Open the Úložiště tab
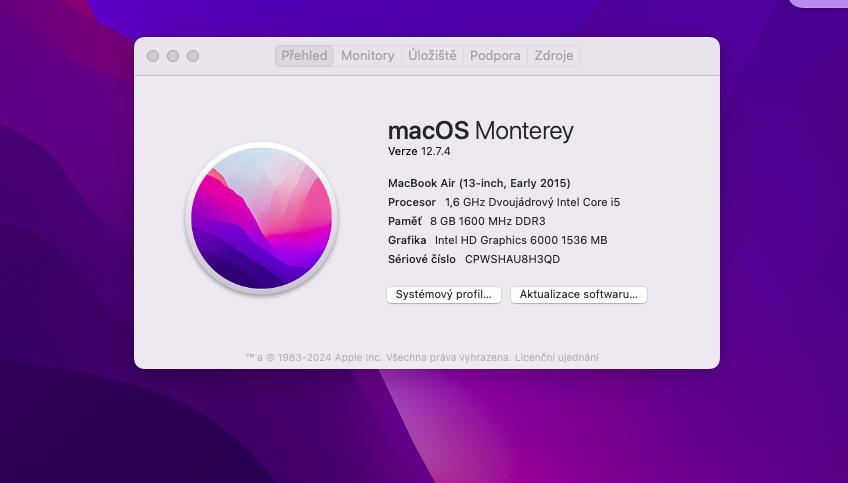The width and height of the screenshot is (848, 483). 432,56
